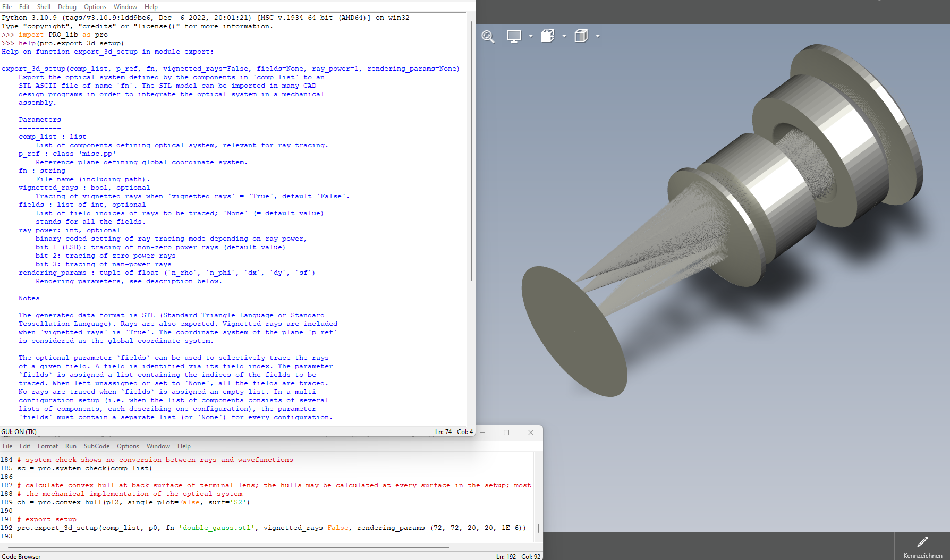The height and width of the screenshot is (560, 950).
Task: Click the cube view orientation icon
Action: [x=547, y=36]
